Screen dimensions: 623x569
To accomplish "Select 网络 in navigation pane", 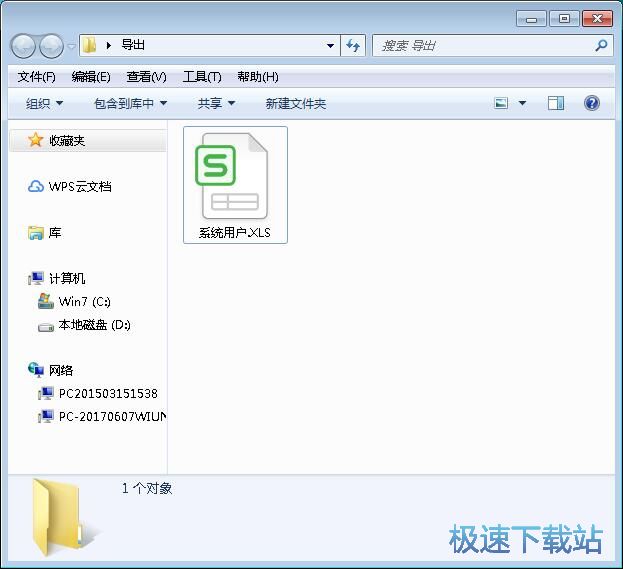I will tap(61, 370).
